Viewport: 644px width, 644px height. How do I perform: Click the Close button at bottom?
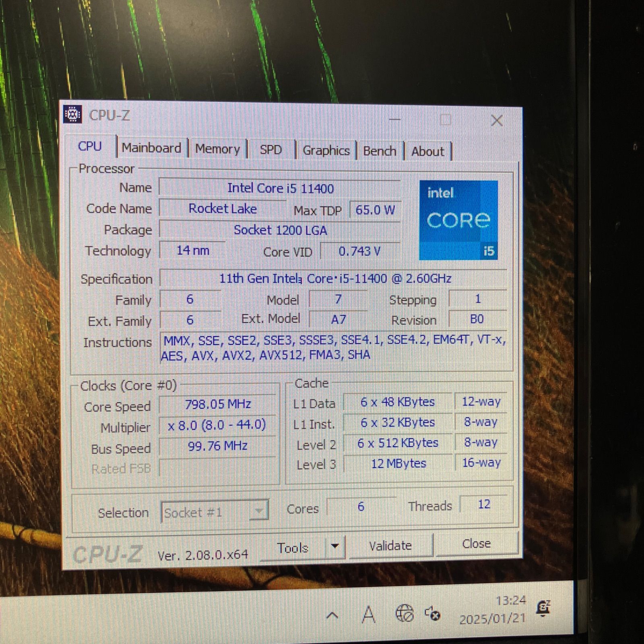pos(477,544)
